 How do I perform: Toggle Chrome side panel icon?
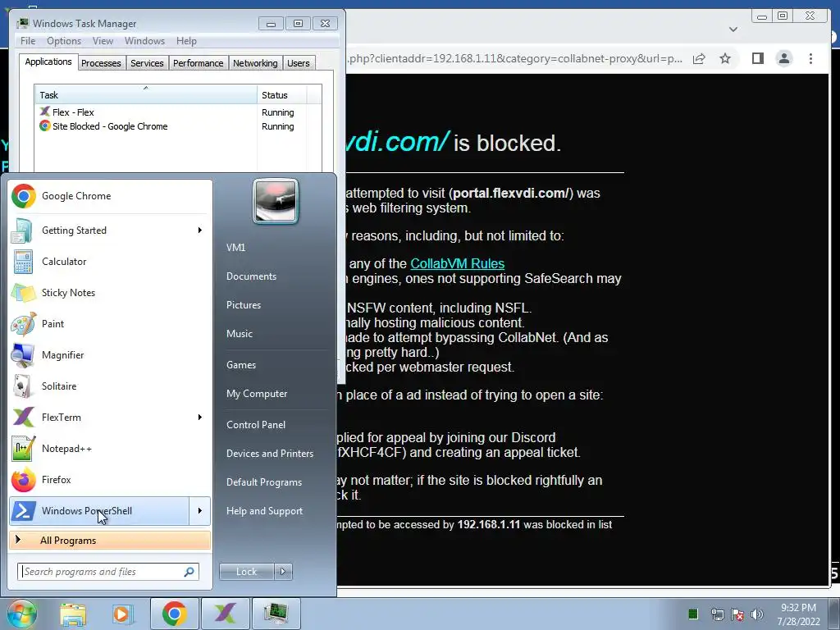(x=757, y=58)
